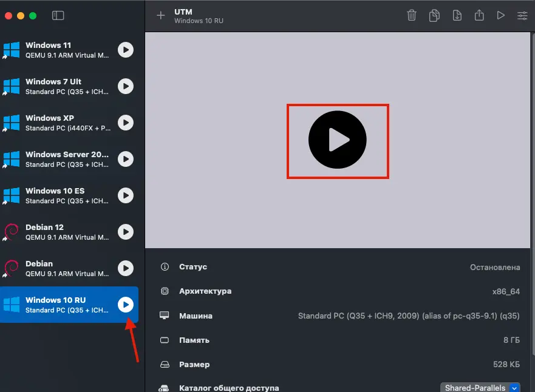Image resolution: width=535 pixels, height=392 pixels.
Task: Click the Windows 7 Ult logo icon
Action: [x=12, y=86]
